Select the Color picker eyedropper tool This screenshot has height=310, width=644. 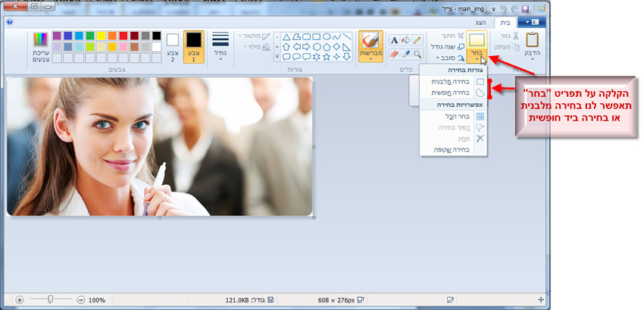[406, 54]
